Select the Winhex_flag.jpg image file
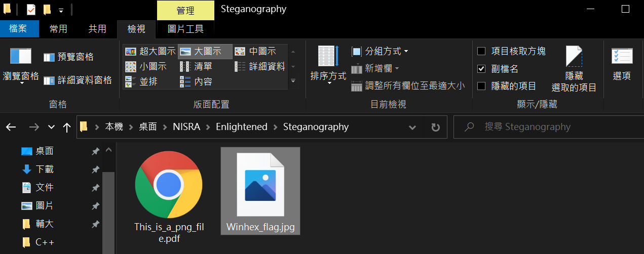The width and height of the screenshot is (644, 254). click(260, 191)
